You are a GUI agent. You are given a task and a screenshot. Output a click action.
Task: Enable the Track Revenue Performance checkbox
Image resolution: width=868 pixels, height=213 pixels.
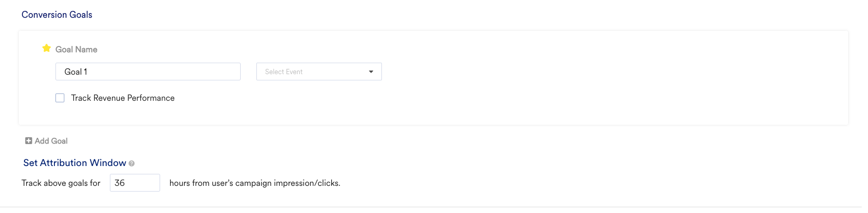(60, 98)
